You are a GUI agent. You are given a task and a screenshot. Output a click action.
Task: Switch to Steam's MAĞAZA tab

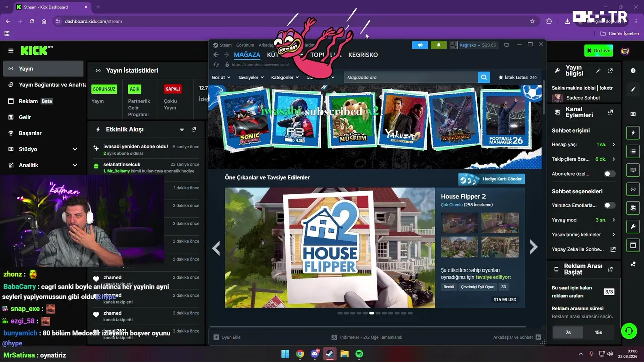[x=247, y=55]
